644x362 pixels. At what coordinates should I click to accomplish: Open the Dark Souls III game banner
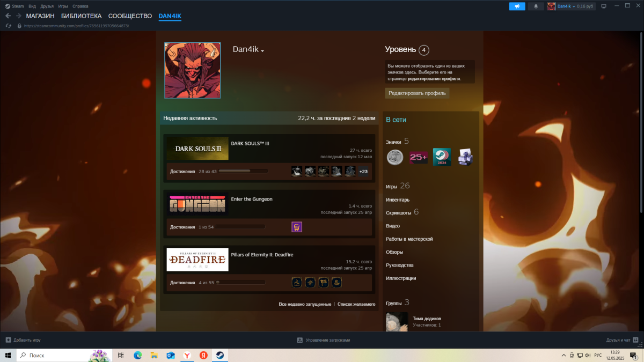(197, 148)
